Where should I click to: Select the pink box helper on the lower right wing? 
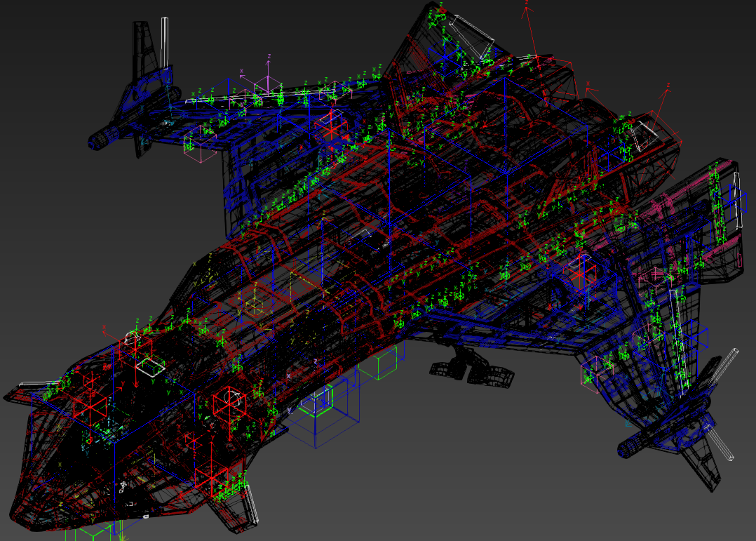pos(593,370)
